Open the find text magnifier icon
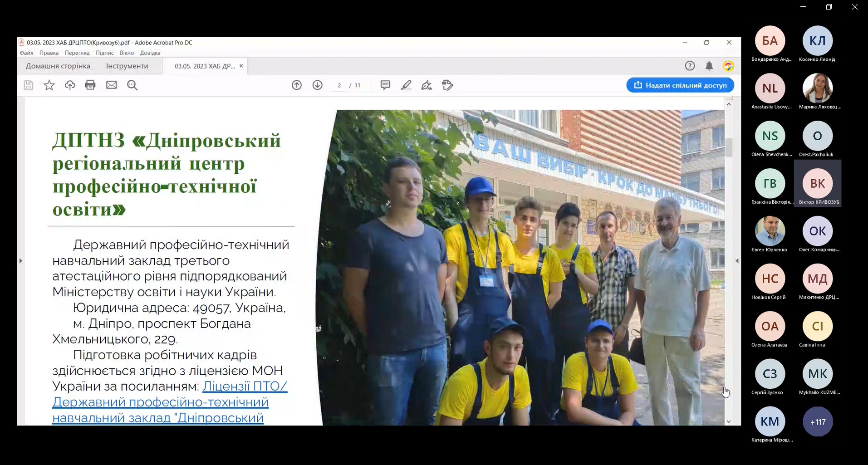Screen dimensions: 868x465 tap(132, 85)
